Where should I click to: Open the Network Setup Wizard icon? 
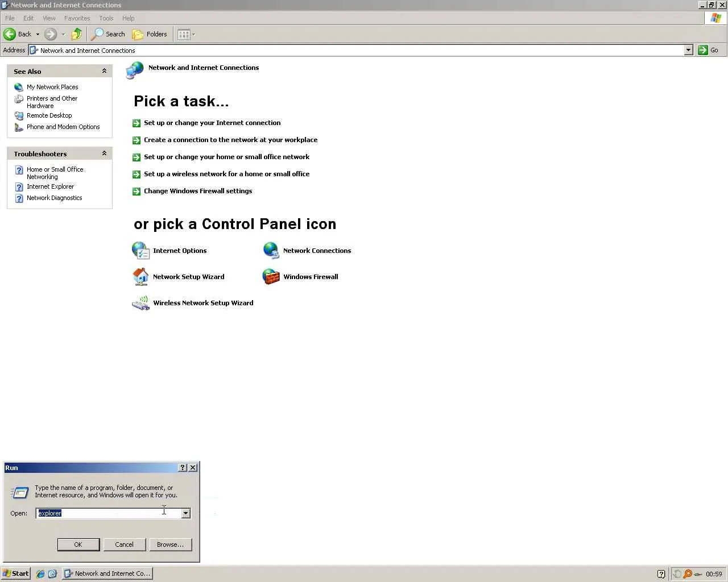coord(178,277)
